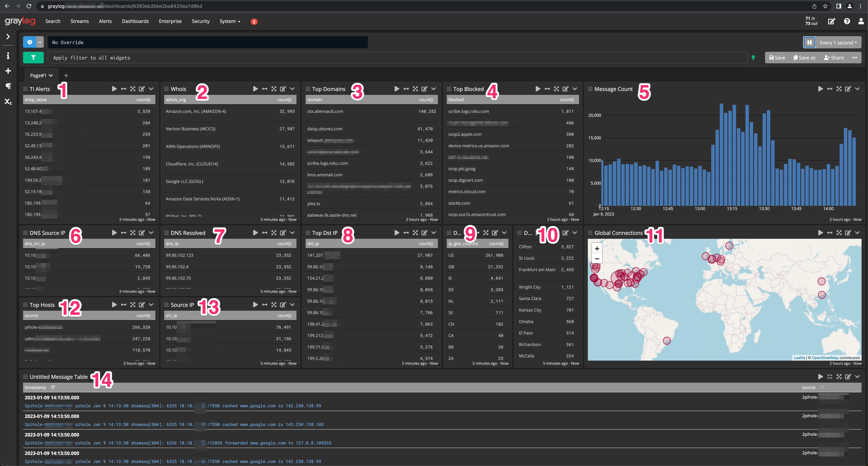Click the Save as button
The image size is (868, 466).
[804, 57]
